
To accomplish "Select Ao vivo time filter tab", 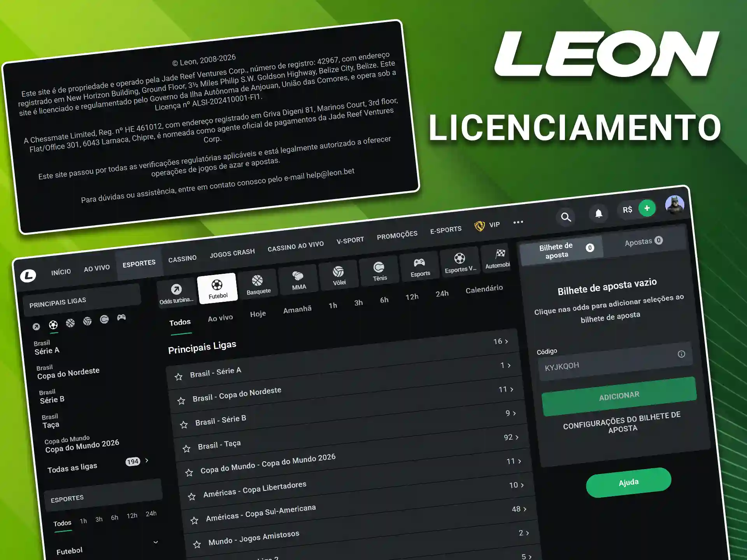I will [220, 318].
